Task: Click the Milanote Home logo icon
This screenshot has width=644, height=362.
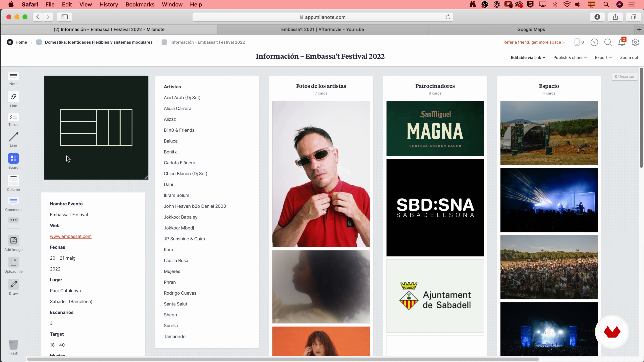Action: point(10,42)
